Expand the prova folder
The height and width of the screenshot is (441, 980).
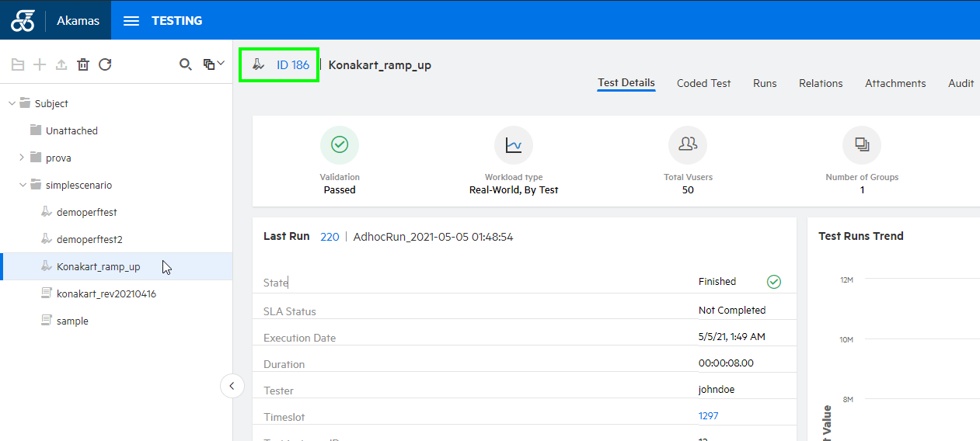(x=22, y=158)
